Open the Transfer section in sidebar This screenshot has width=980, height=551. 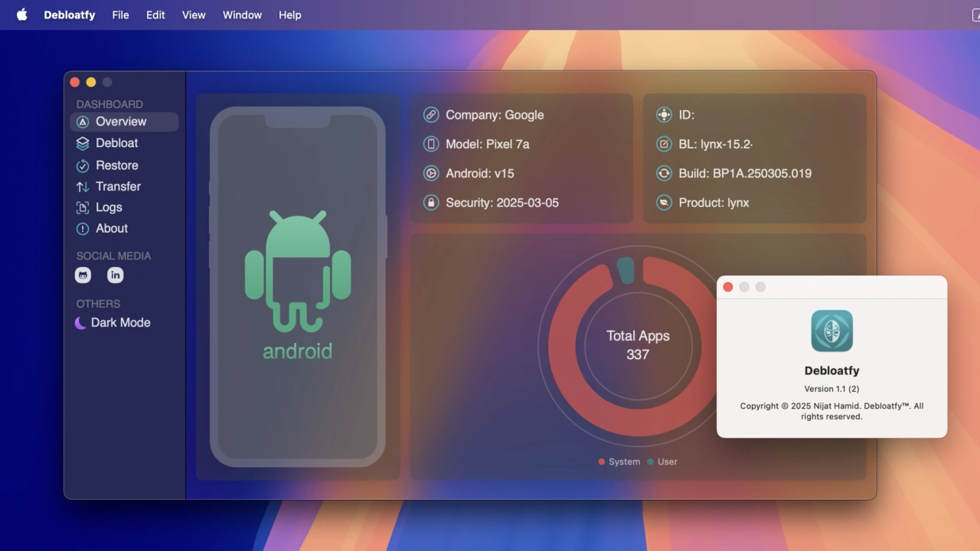pos(117,187)
